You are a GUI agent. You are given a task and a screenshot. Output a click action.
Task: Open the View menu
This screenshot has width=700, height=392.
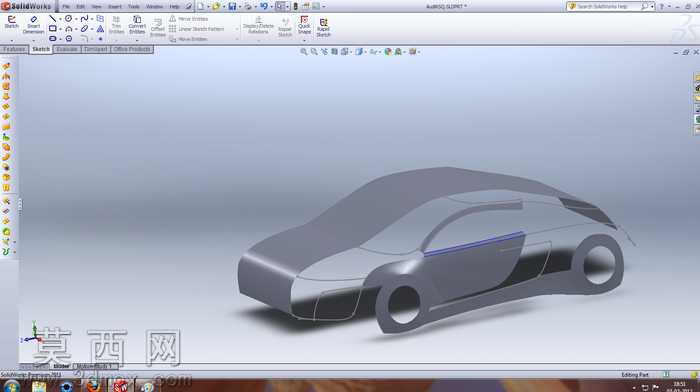pyautogui.click(x=96, y=7)
